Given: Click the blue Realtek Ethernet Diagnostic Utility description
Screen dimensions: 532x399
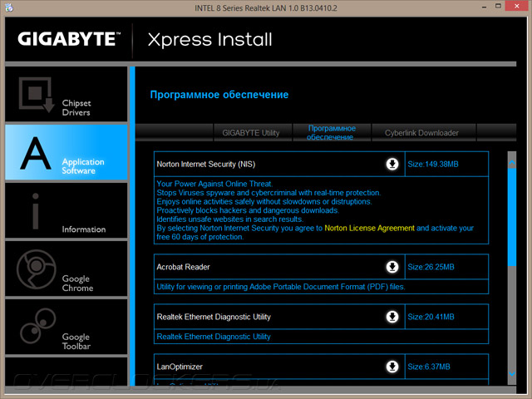Looking at the screenshot, I should coord(214,337).
